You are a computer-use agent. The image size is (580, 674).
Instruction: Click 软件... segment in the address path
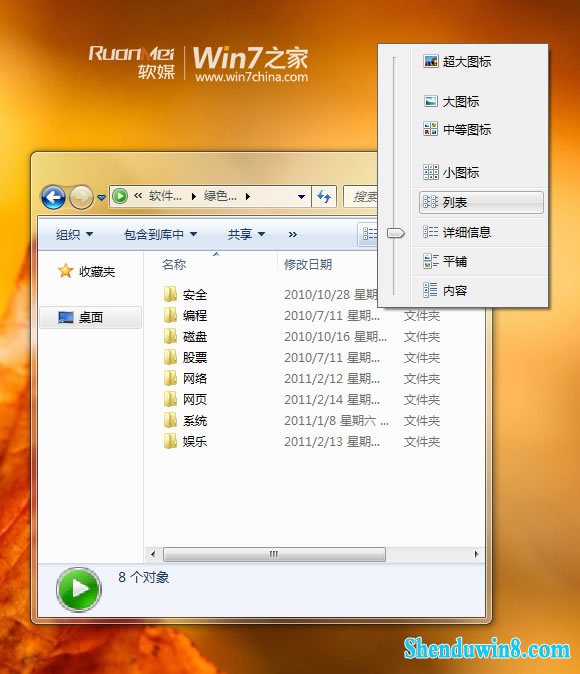[x=166, y=196]
